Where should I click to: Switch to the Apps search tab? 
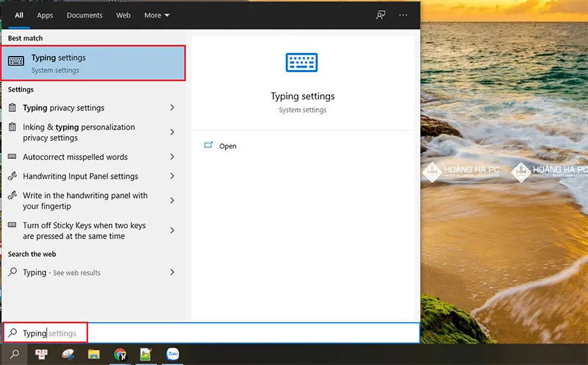click(x=45, y=15)
